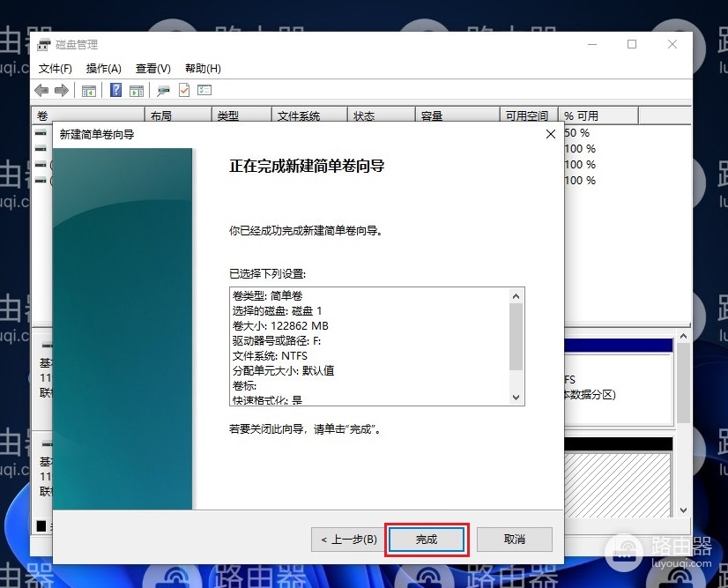This screenshot has width=728, height=588.
Task: Sort by the 卷 column header
Action: point(88,115)
